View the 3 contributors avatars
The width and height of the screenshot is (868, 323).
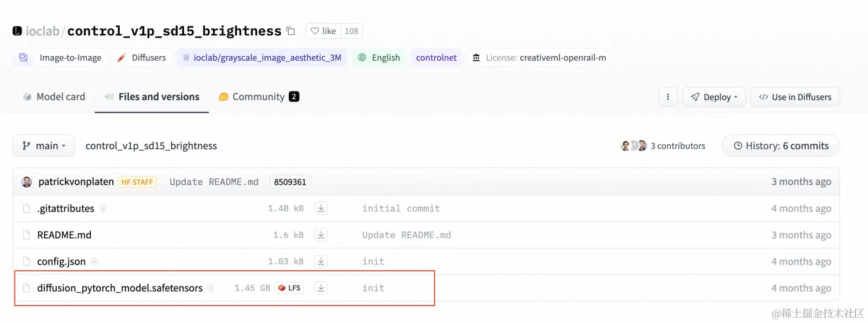634,146
